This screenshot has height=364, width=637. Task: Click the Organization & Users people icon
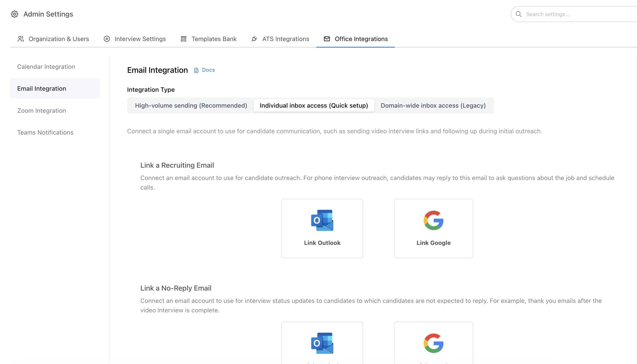click(20, 39)
